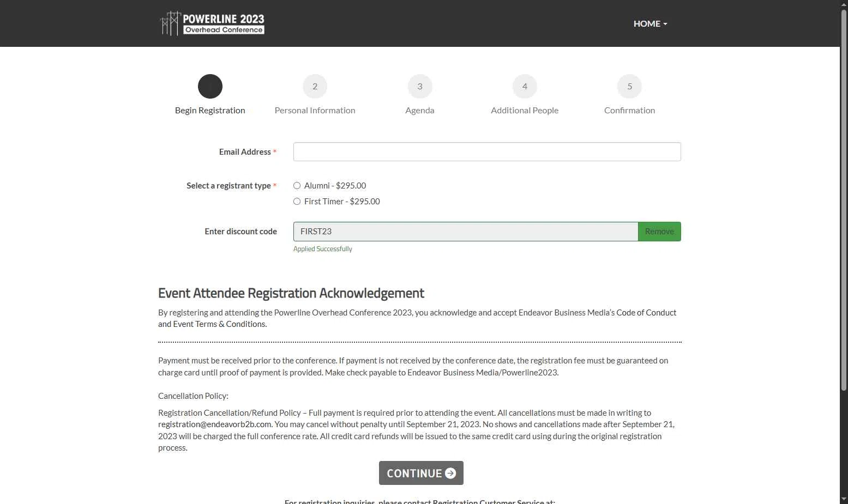Open the HOME dropdown menu
Image resolution: width=848 pixels, height=504 pixels.
(x=650, y=23)
